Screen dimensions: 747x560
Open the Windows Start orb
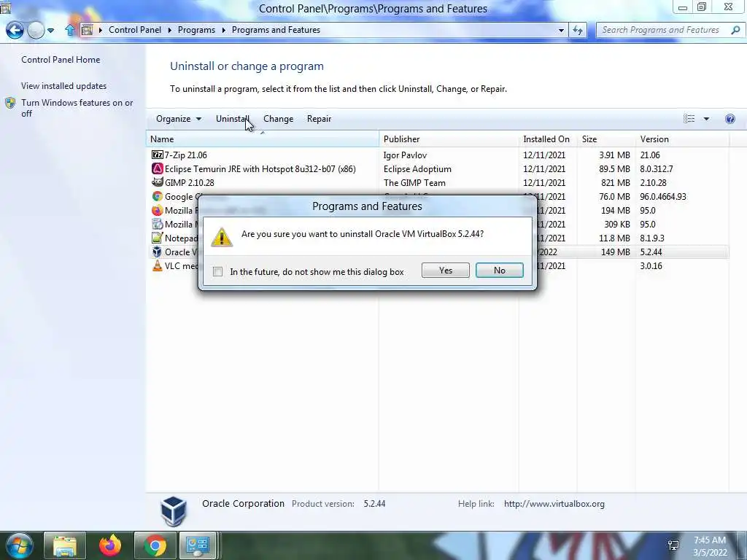18,545
